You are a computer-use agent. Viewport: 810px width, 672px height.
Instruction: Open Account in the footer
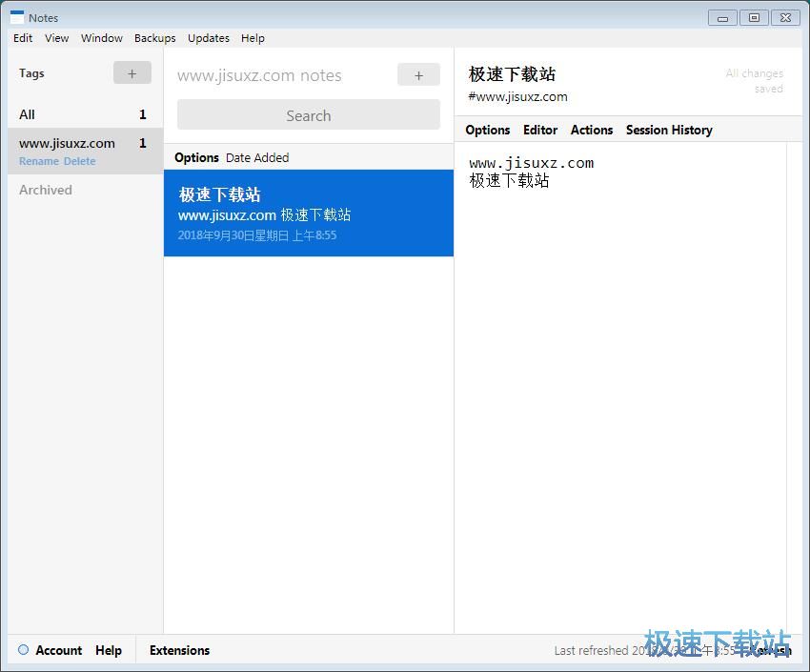(x=58, y=650)
